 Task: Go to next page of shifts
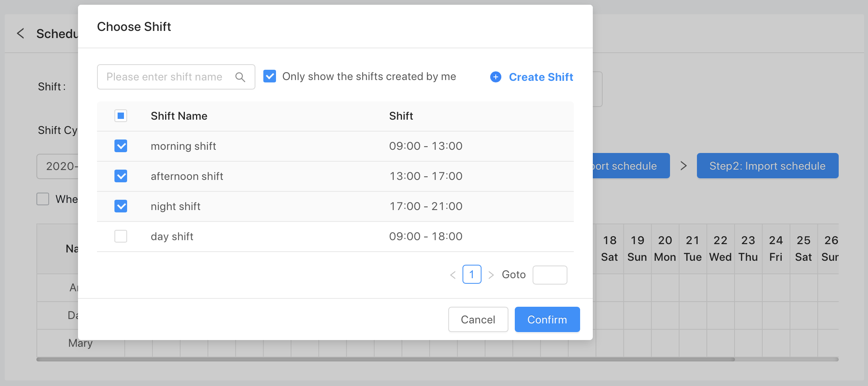coord(491,275)
